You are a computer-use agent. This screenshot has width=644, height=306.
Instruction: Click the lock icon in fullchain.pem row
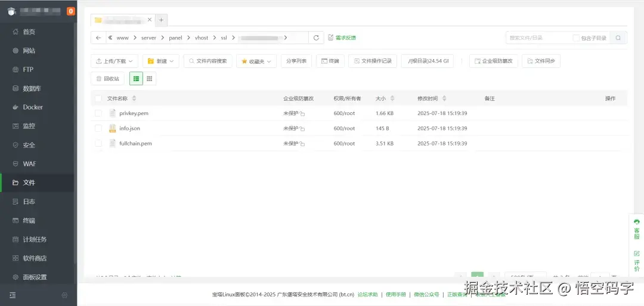[302, 144]
